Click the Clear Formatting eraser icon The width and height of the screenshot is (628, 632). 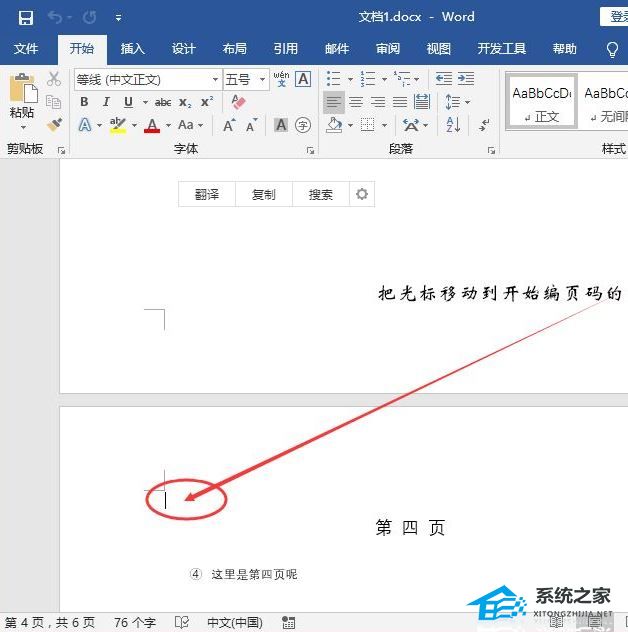click(238, 102)
